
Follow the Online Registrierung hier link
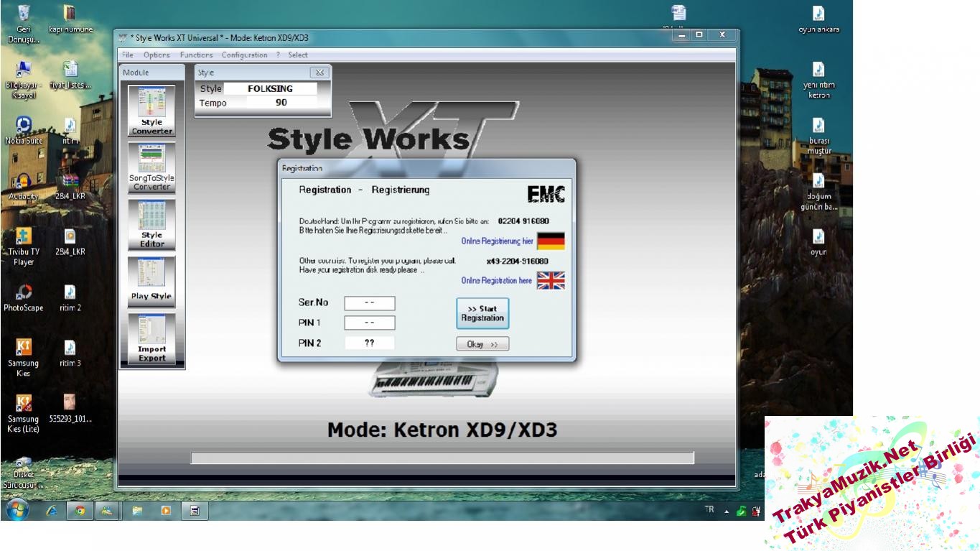click(497, 241)
